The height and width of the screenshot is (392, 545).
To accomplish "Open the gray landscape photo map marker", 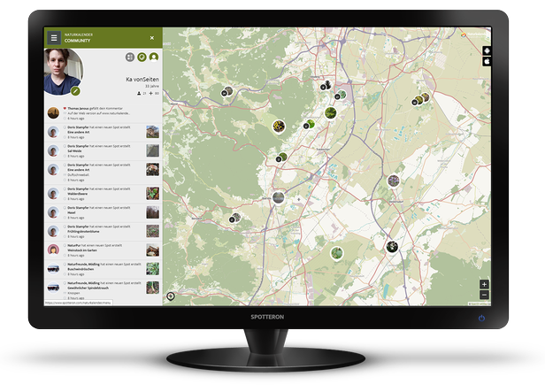I will tap(278, 197).
